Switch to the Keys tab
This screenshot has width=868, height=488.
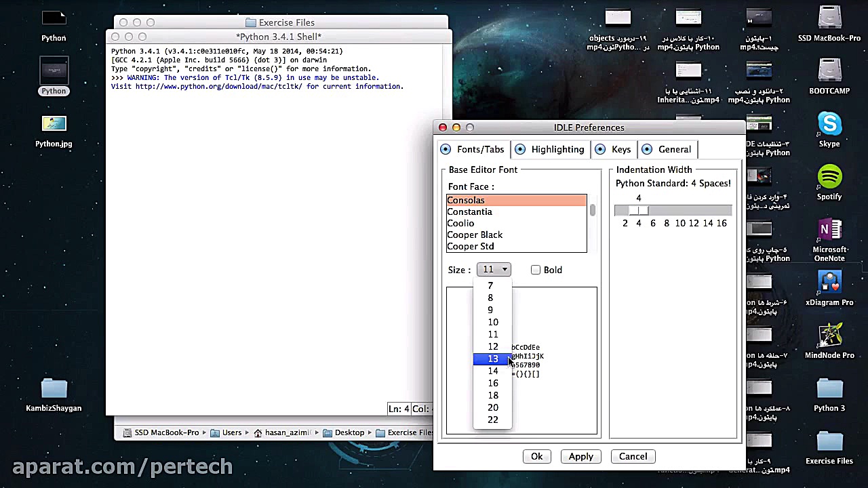tap(614, 149)
